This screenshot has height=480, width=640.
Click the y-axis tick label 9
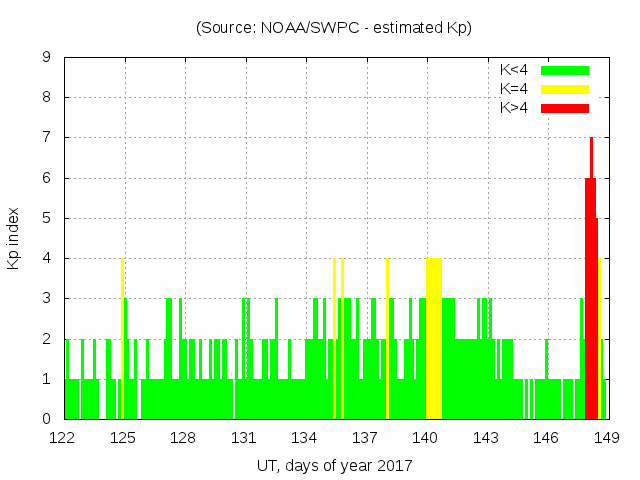point(47,57)
